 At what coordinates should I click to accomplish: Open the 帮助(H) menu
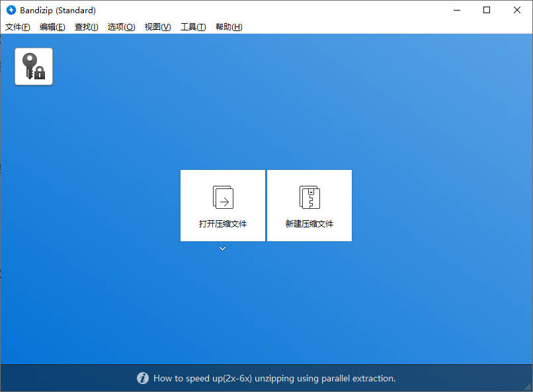pos(229,27)
